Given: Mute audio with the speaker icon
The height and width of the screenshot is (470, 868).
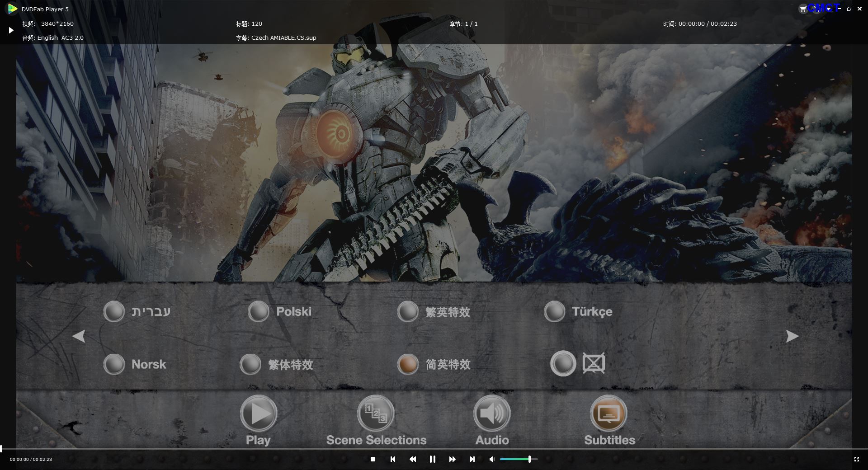Looking at the screenshot, I should [492, 459].
